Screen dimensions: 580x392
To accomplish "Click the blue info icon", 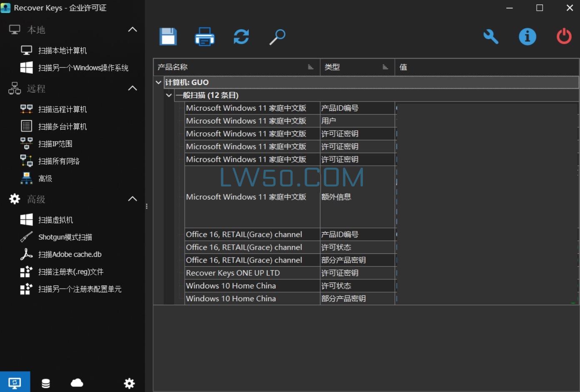I will click(x=527, y=37).
